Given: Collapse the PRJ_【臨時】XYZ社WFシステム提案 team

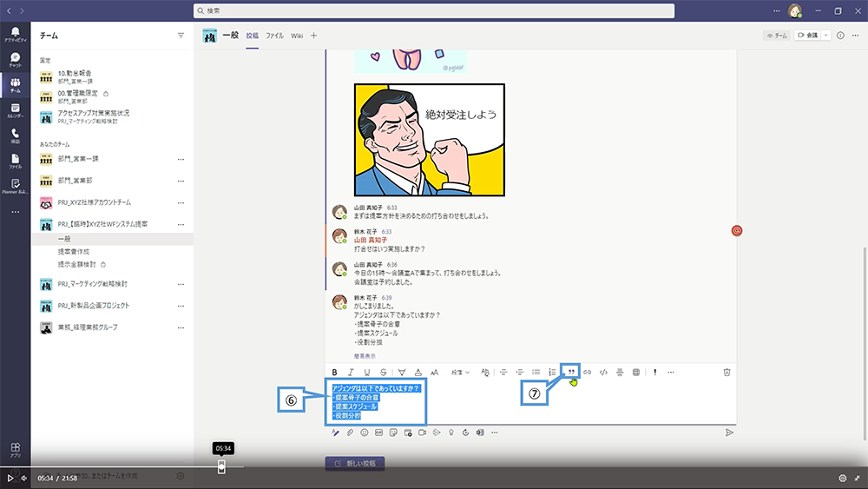Looking at the screenshot, I should (x=103, y=224).
